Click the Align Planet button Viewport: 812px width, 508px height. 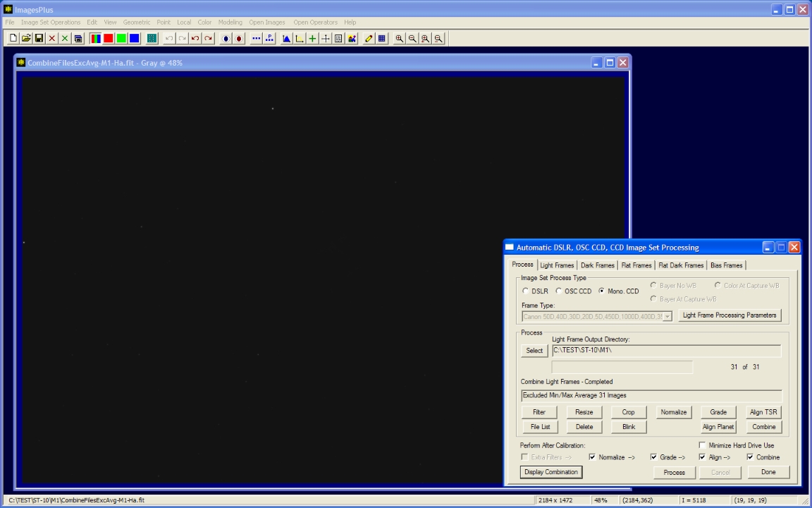[718, 427]
